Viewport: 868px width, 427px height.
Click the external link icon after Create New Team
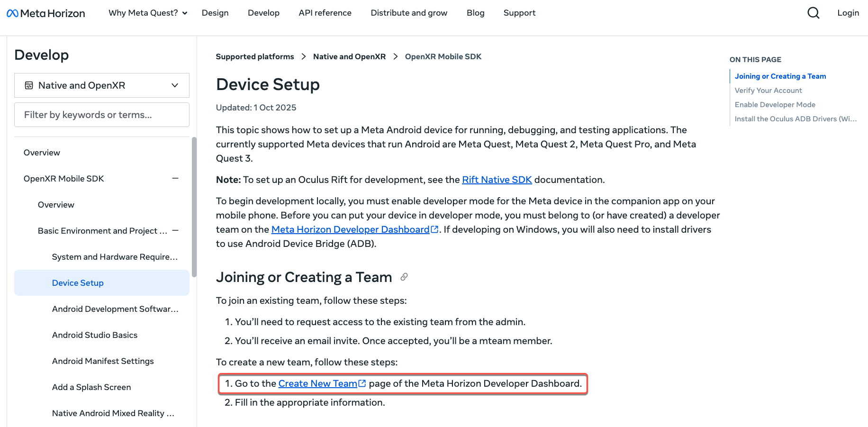tap(362, 383)
